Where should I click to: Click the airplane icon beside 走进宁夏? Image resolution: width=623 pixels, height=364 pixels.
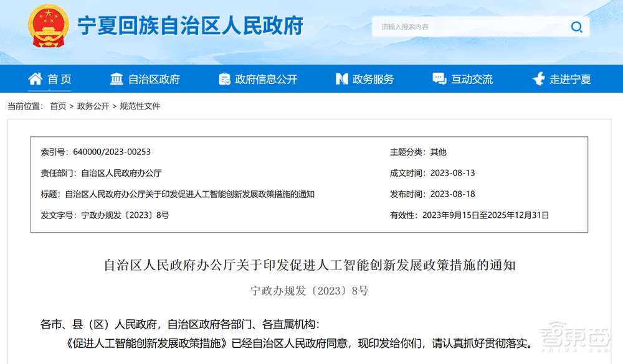[537, 78]
